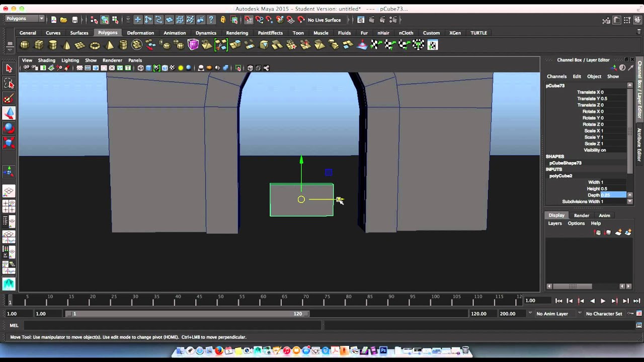The image size is (644, 362).
Task: Toggle use all lights yellow sphere icon
Action: (x=181, y=68)
